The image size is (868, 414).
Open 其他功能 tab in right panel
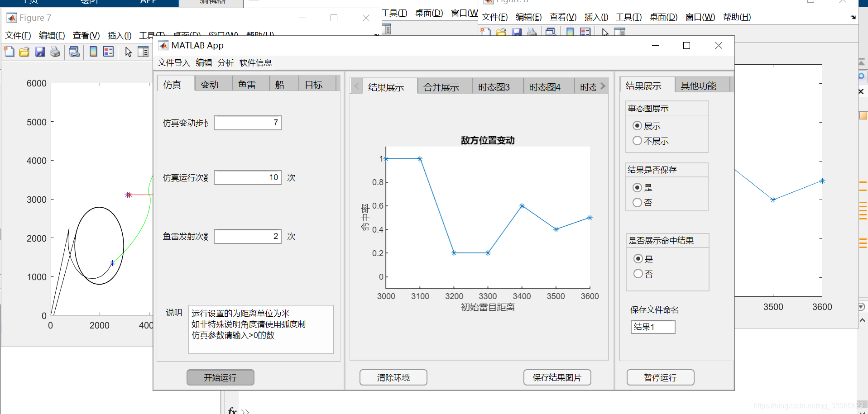pos(702,86)
